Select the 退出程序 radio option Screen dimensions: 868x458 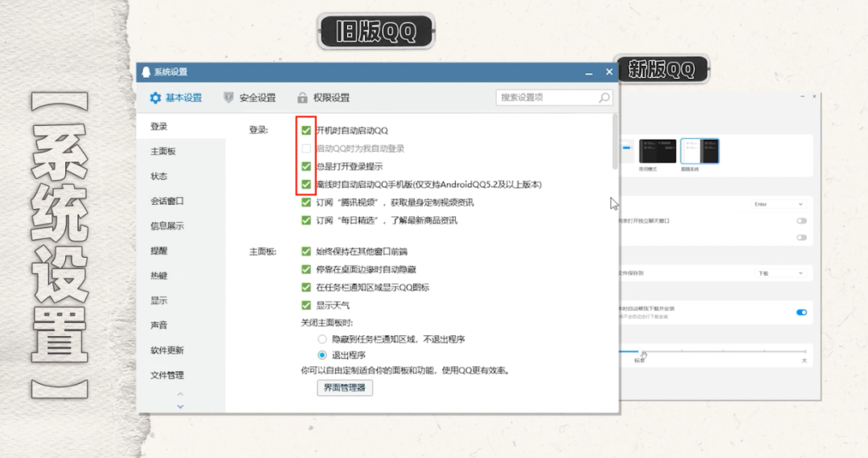tap(322, 355)
